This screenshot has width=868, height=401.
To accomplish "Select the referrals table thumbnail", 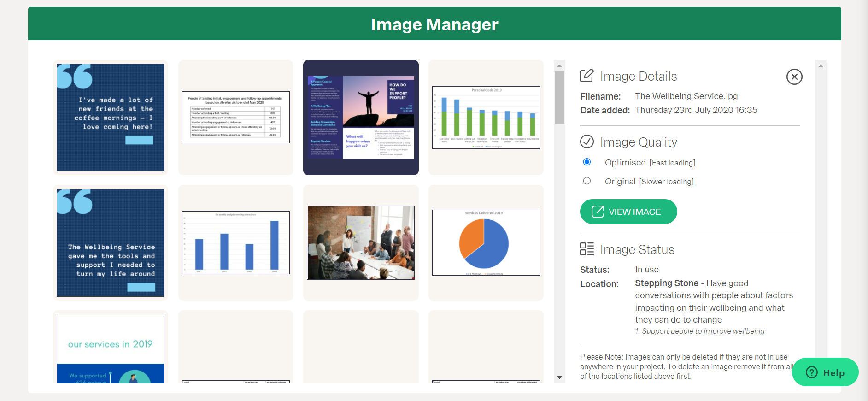I will tap(236, 118).
